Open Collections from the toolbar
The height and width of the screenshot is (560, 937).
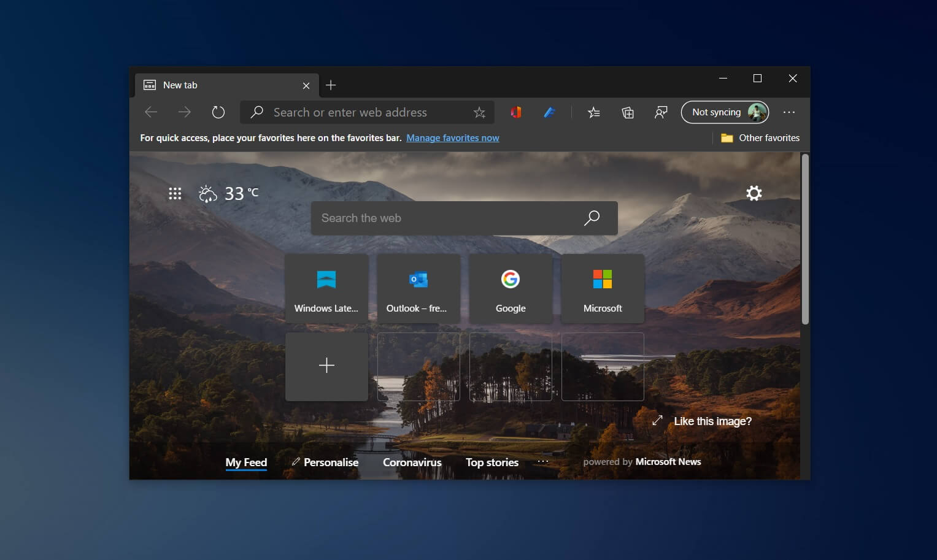tap(627, 112)
